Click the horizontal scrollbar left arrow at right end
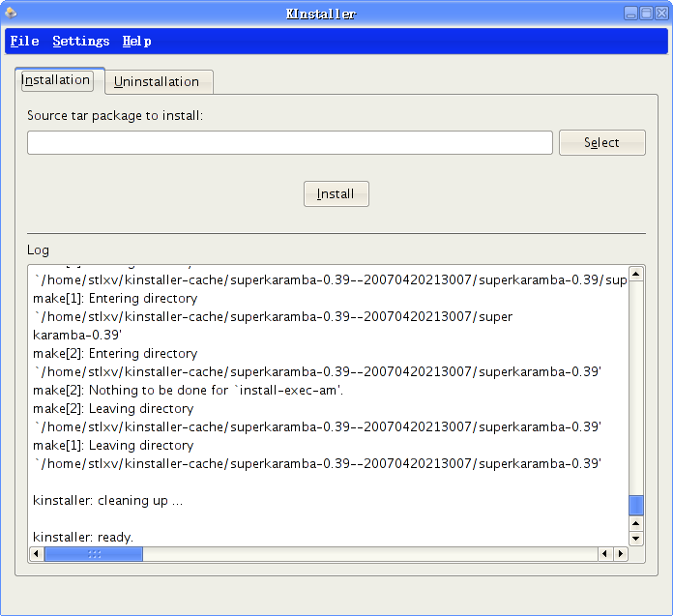 click(x=604, y=554)
